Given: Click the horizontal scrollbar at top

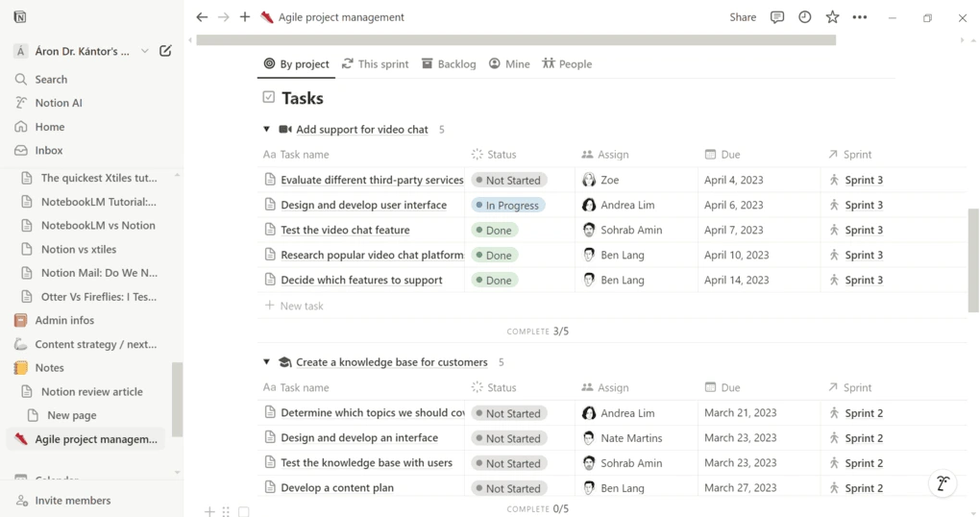Looking at the screenshot, I should coord(516,40).
